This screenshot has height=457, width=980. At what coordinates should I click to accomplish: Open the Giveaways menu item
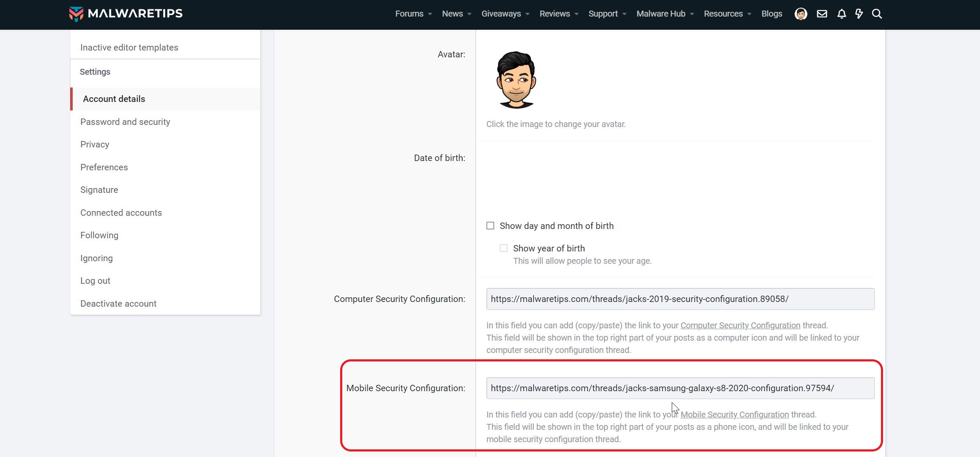[501, 14]
